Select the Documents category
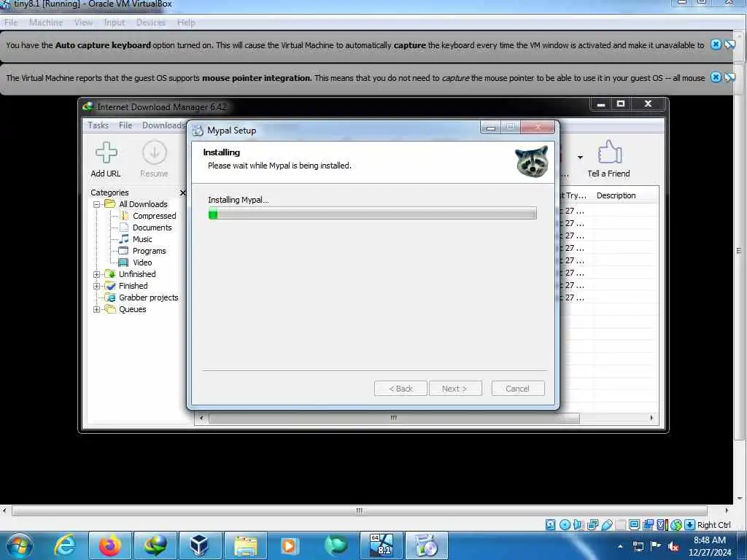 [152, 227]
